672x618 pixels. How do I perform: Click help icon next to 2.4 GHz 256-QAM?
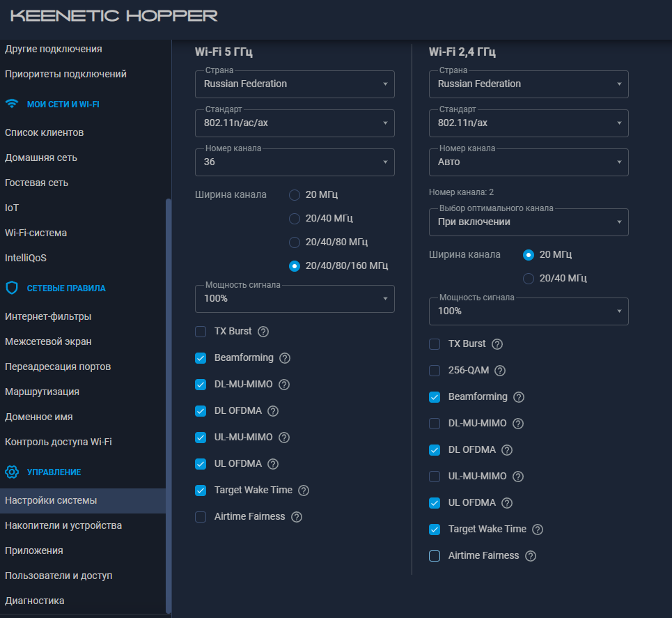[500, 371]
